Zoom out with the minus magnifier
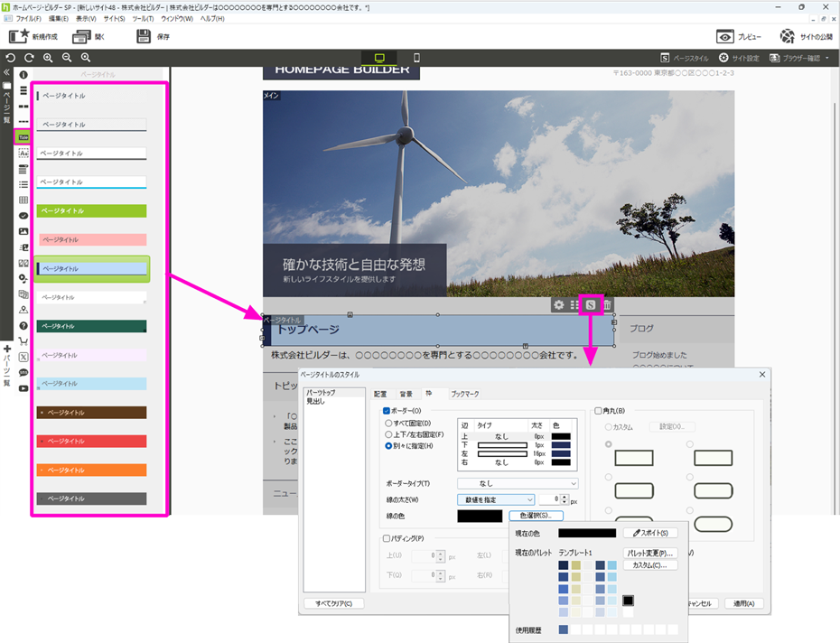Viewport: 840px width, 643px height. 67,57
